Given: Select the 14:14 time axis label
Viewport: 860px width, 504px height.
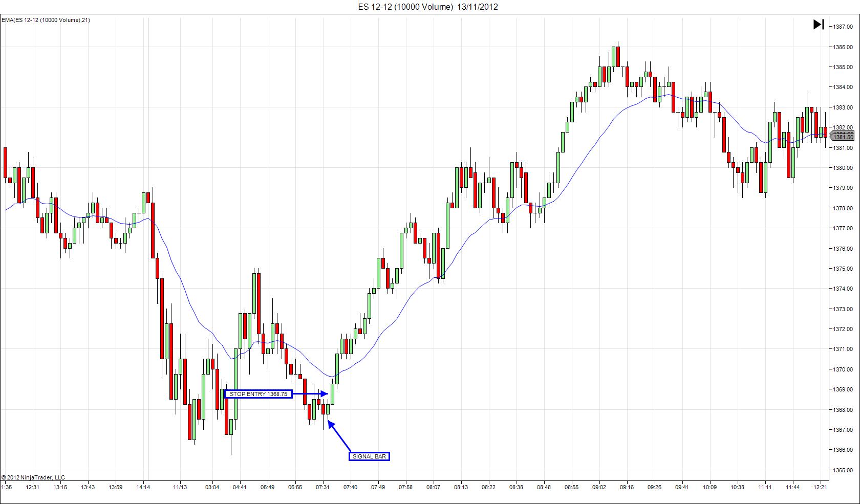Looking at the screenshot, I should [143, 487].
